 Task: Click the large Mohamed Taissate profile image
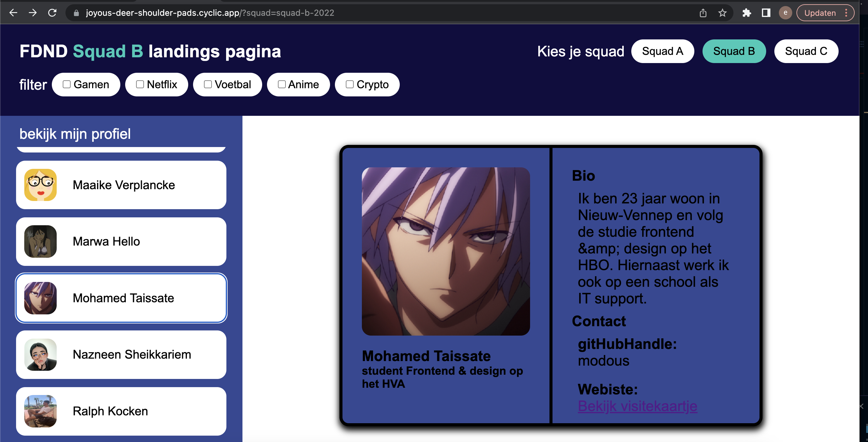tap(446, 251)
